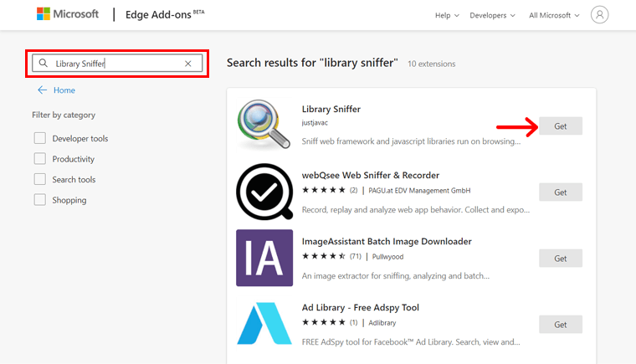Enable the Developer tools filter checkbox
The image size is (636, 364).
coord(39,138)
